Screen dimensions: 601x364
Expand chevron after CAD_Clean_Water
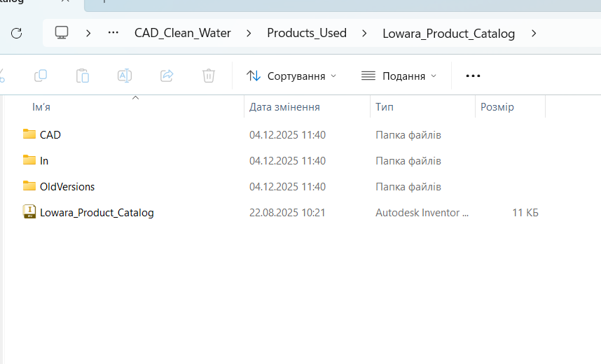(x=249, y=34)
